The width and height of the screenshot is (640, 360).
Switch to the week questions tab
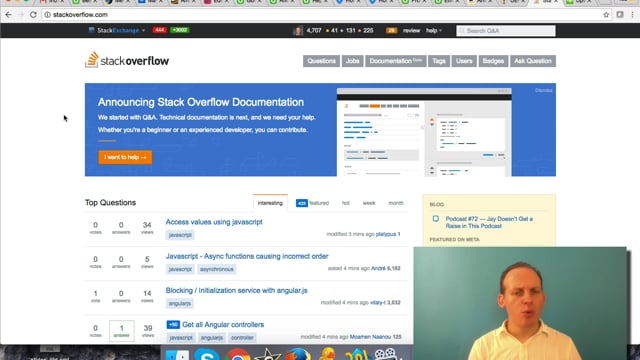pos(369,203)
